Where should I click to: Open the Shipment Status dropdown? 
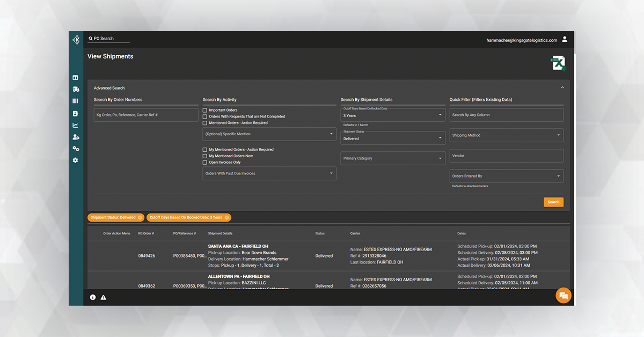(x=393, y=138)
